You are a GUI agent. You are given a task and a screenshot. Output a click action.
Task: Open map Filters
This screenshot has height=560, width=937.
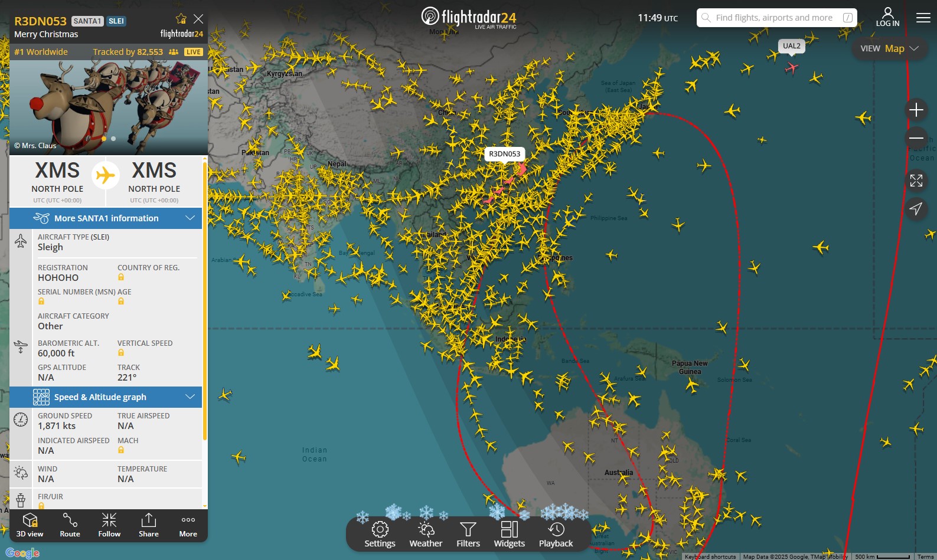(468, 534)
